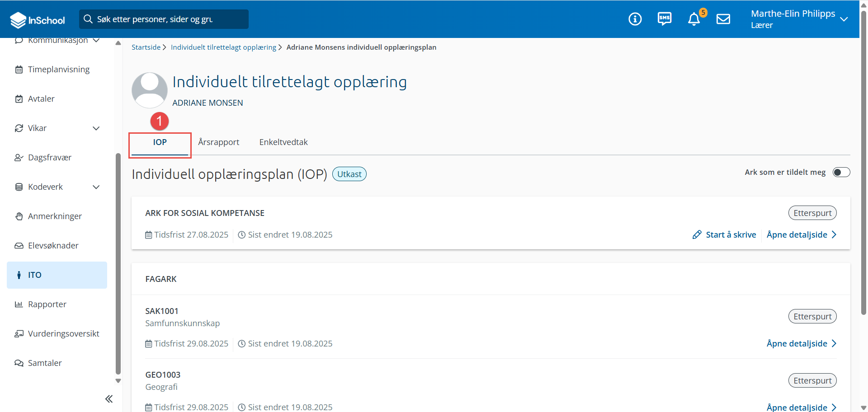
Task: Click the page vertical scrollbar thumb
Action: (863, 163)
